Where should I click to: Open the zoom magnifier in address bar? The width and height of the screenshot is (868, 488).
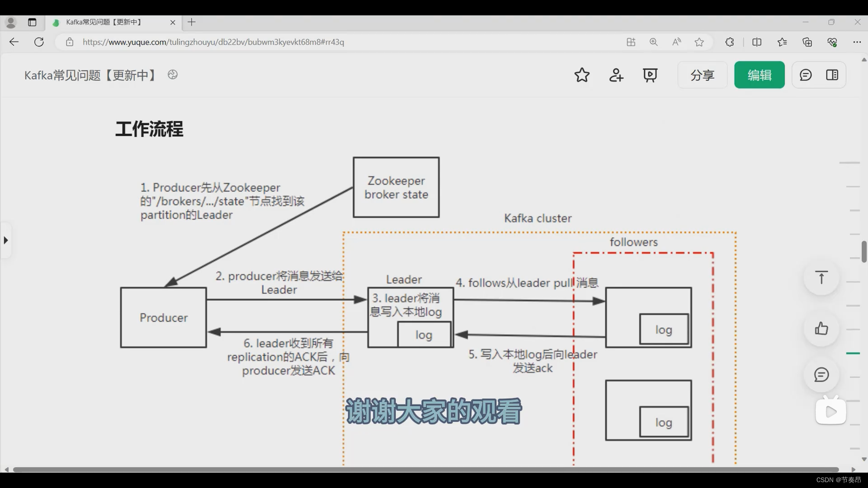(654, 42)
